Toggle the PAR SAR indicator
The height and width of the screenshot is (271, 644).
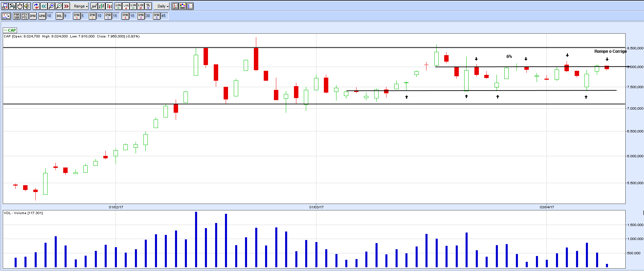[17, 16]
